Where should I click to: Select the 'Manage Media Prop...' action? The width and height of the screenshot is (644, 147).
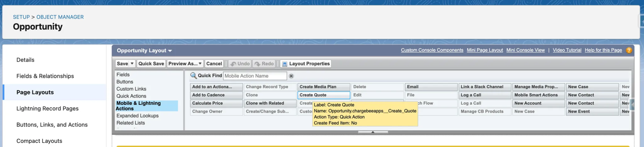click(x=539, y=87)
